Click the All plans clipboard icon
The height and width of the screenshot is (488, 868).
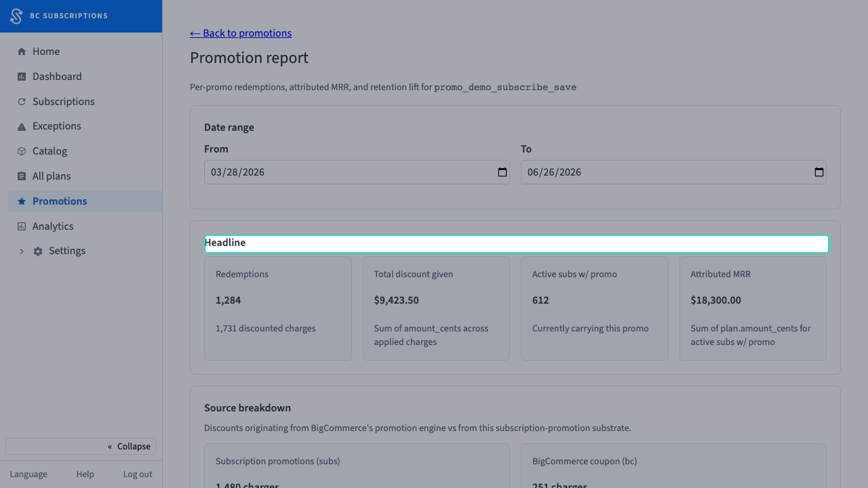(22, 176)
